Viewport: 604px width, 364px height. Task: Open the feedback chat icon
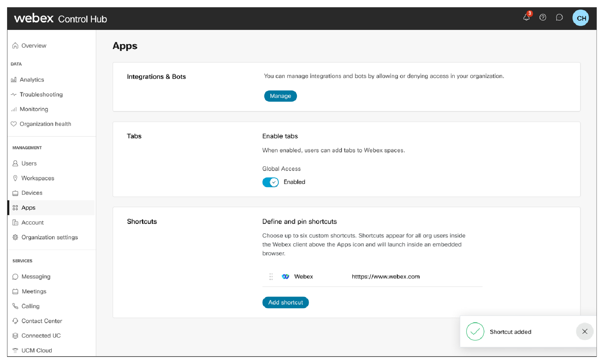[559, 17]
